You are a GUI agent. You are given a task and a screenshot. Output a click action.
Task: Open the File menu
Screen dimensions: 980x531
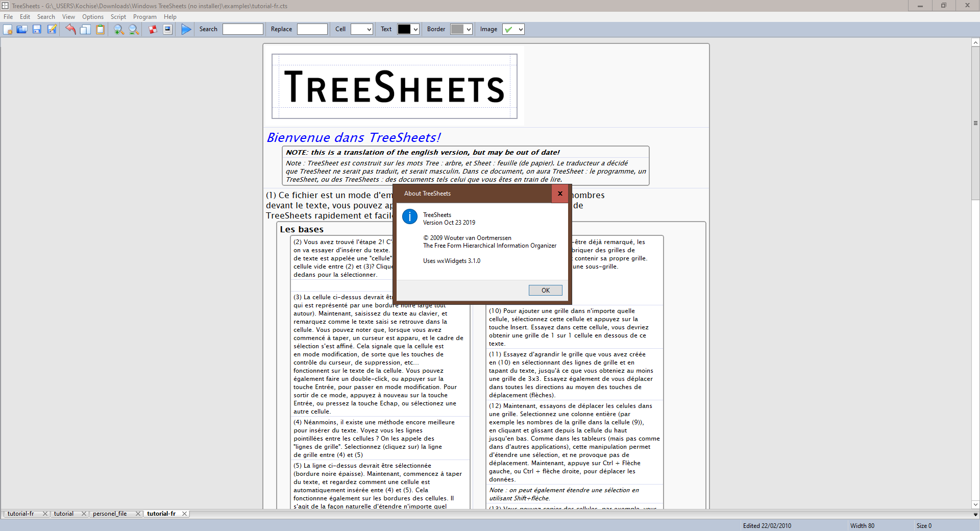tap(8, 17)
